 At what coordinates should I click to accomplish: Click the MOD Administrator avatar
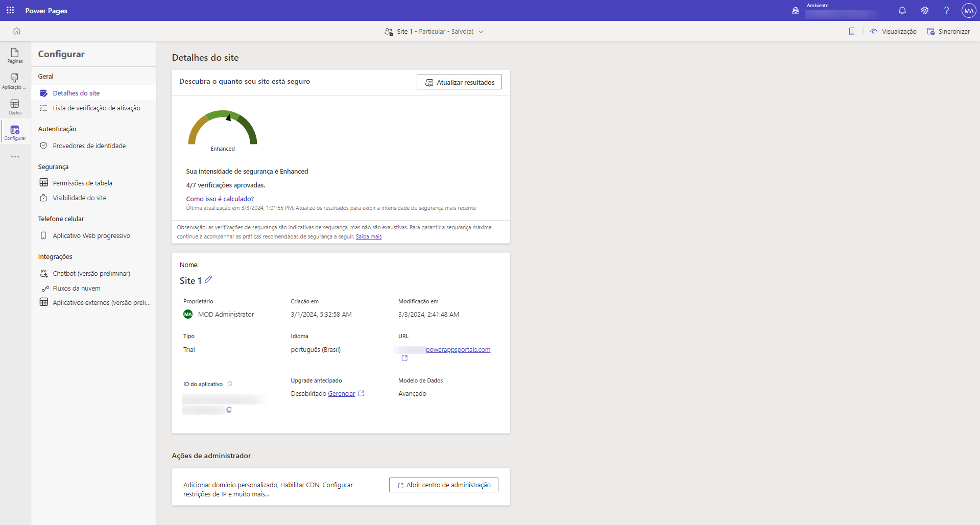(x=188, y=314)
